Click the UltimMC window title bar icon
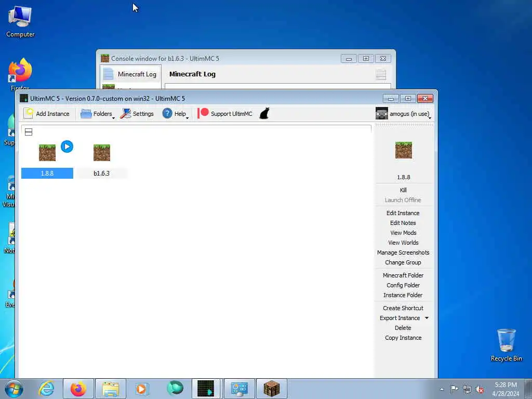 tap(24, 98)
